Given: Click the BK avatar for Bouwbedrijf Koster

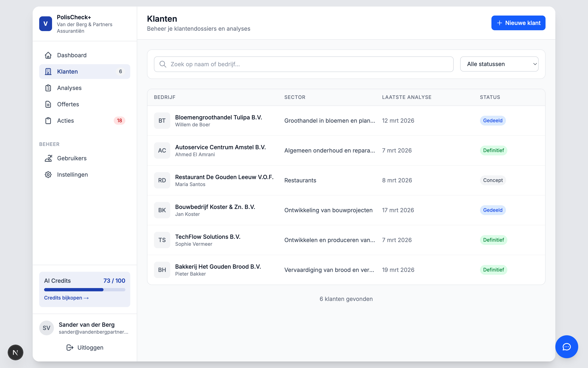Looking at the screenshot, I should (162, 210).
